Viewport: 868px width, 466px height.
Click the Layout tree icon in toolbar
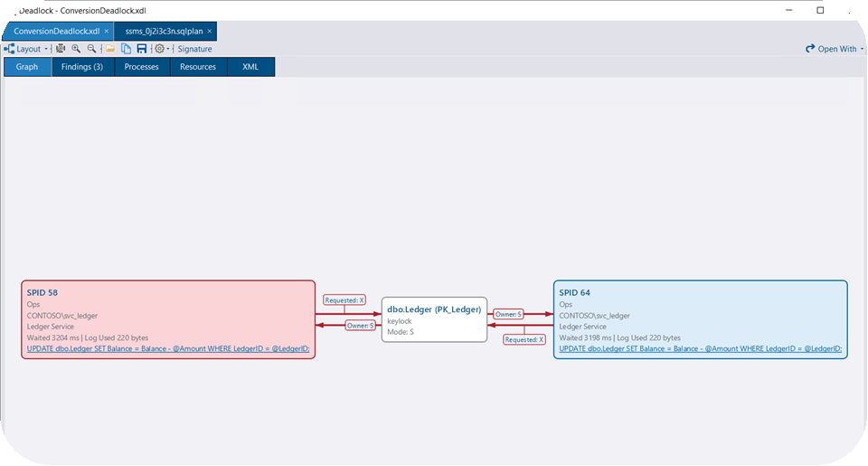(x=9, y=49)
